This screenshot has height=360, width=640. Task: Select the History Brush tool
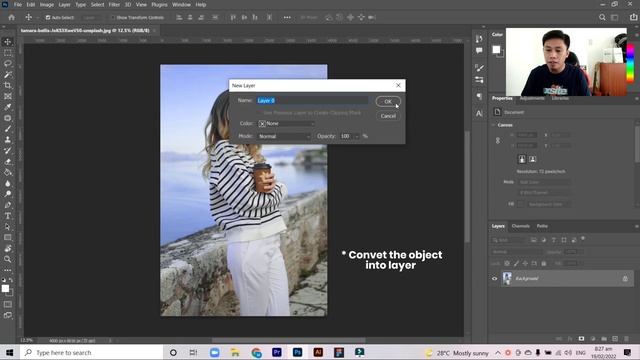8,151
